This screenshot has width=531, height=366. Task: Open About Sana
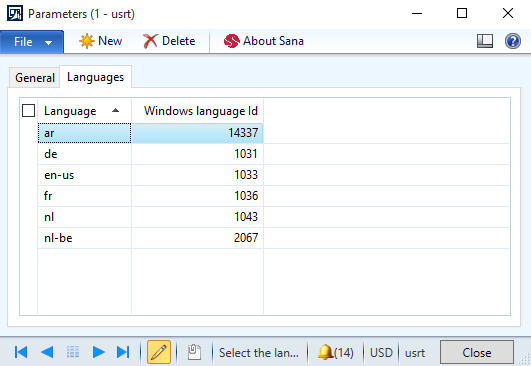pos(263,41)
